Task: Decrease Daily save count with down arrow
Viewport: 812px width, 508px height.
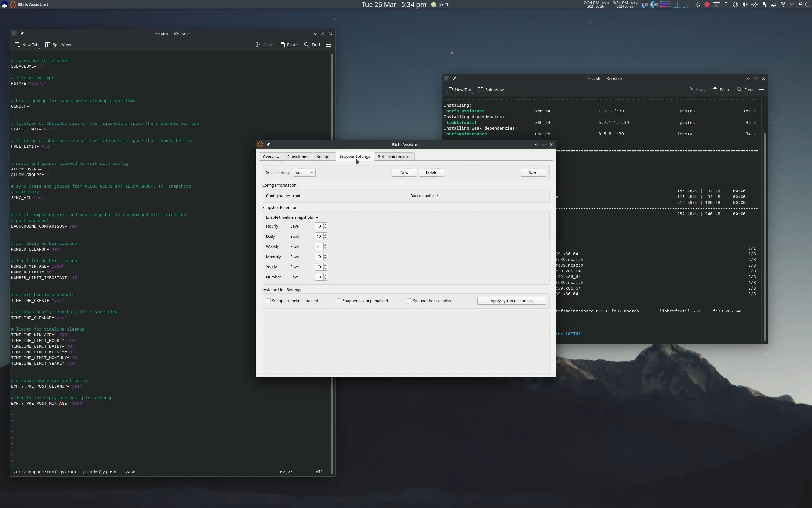Action: click(x=325, y=238)
